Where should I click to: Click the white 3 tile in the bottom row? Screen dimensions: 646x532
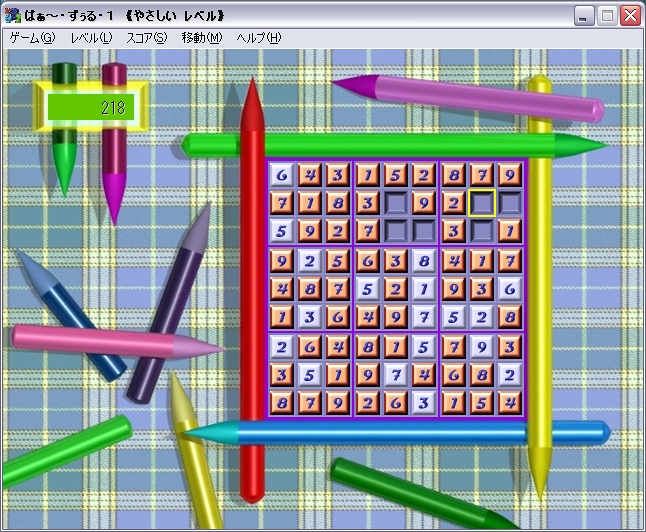[x=424, y=403]
